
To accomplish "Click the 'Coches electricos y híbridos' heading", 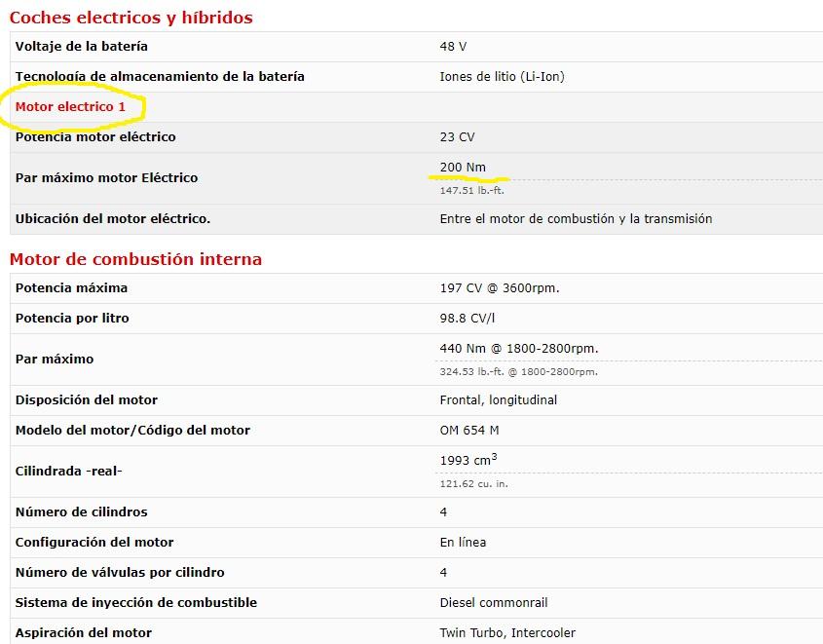I will point(131,18).
